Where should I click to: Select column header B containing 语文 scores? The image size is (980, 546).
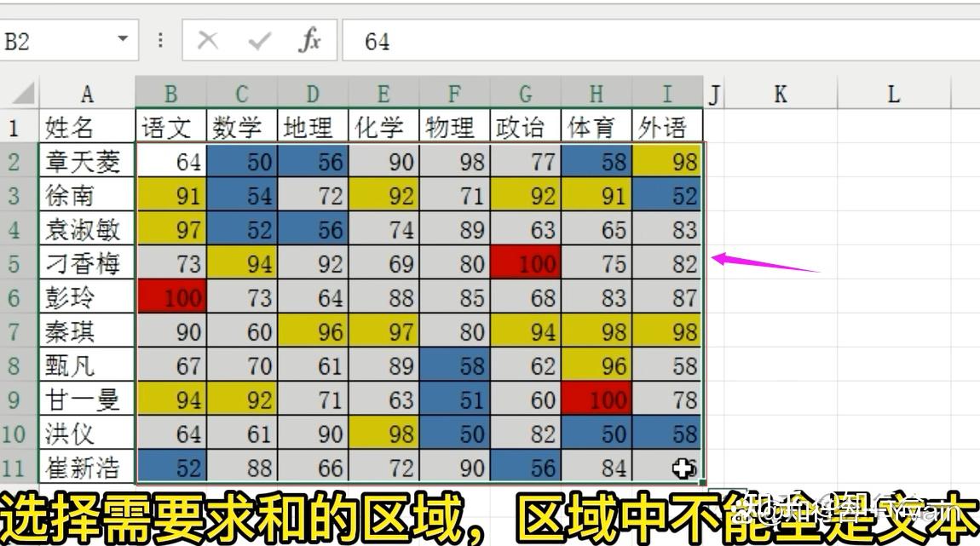pos(170,94)
